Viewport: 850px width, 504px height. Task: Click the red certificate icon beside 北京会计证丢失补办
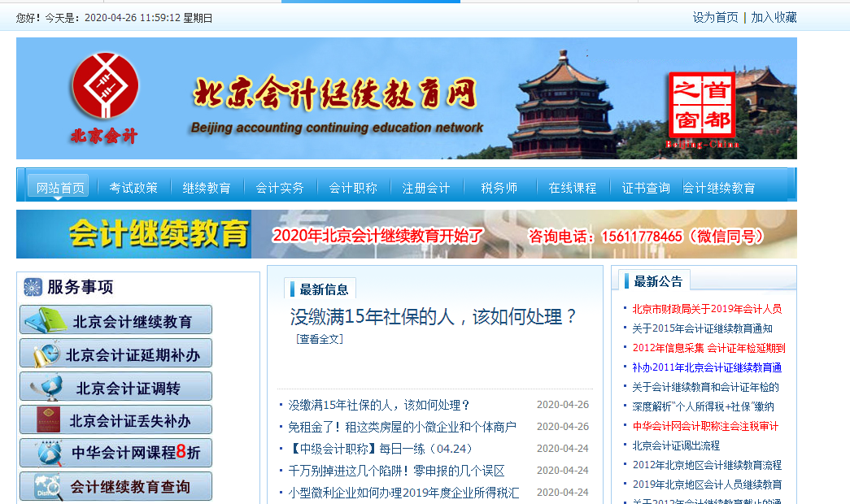pos(46,420)
